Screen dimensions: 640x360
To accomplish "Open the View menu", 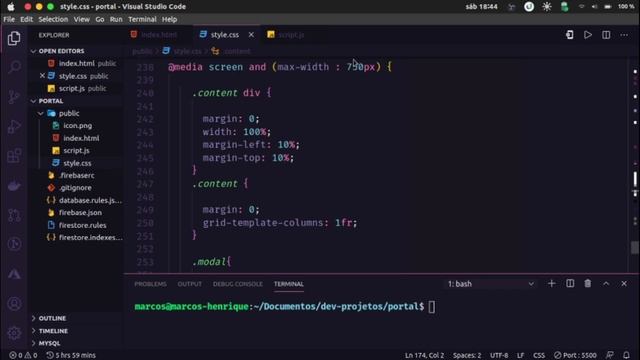I will [x=82, y=19].
